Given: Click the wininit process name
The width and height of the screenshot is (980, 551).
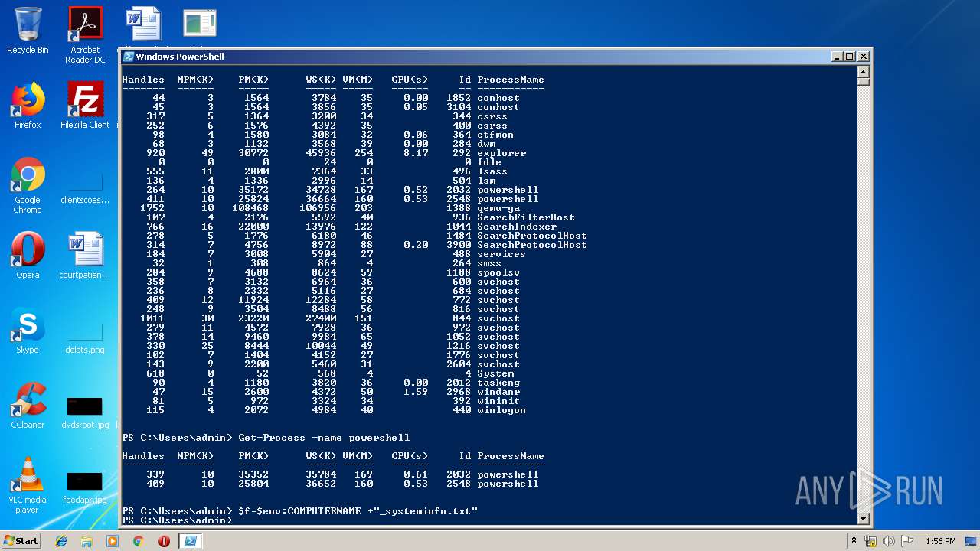Looking at the screenshot, I should click(x=498, y=401).
